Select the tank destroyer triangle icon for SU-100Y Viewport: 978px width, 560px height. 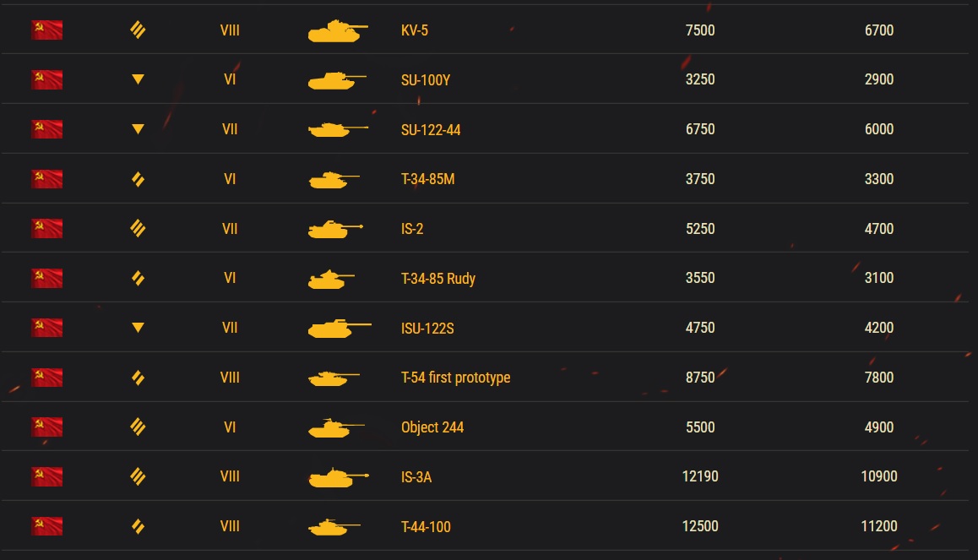pos(139,79)
